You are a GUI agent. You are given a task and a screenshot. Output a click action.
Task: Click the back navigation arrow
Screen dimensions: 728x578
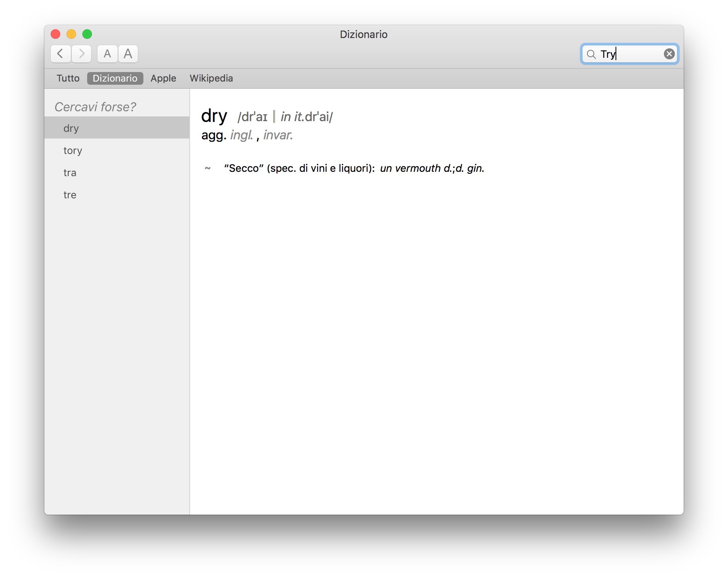[61, 54]
